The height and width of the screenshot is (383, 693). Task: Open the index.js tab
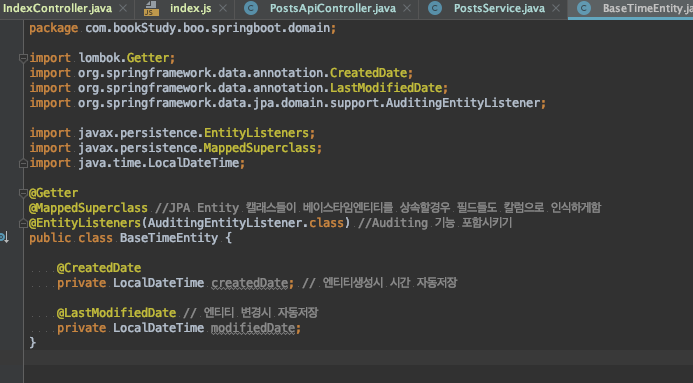pos(190,8)
